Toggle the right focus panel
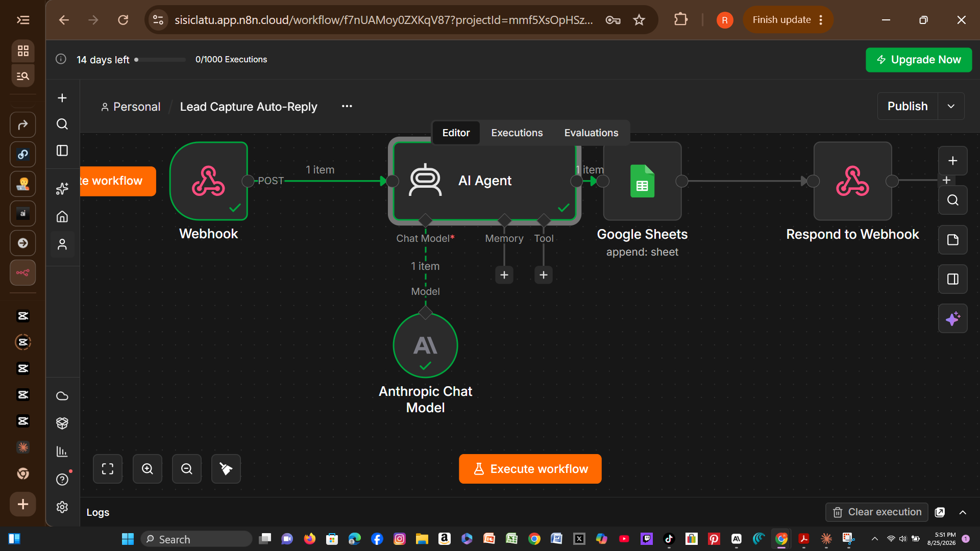The image size is (980, 551). pos(952,279)
